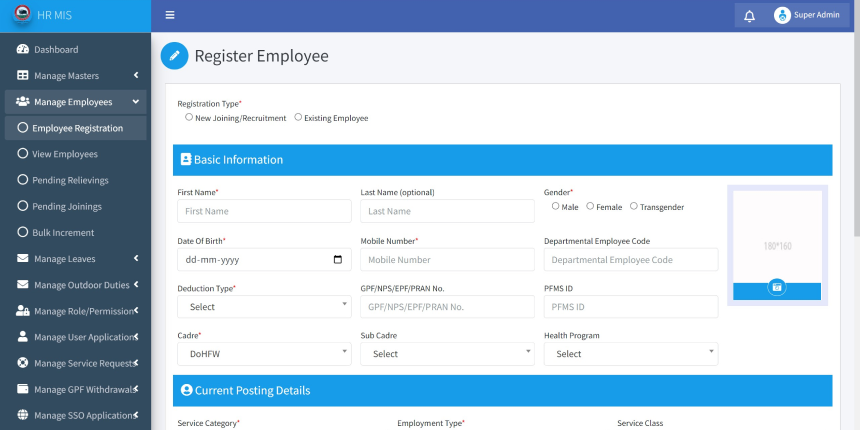Screen dimensions: 860x430
Task: Choose Transgender gender option
Action: pos(634,206)
